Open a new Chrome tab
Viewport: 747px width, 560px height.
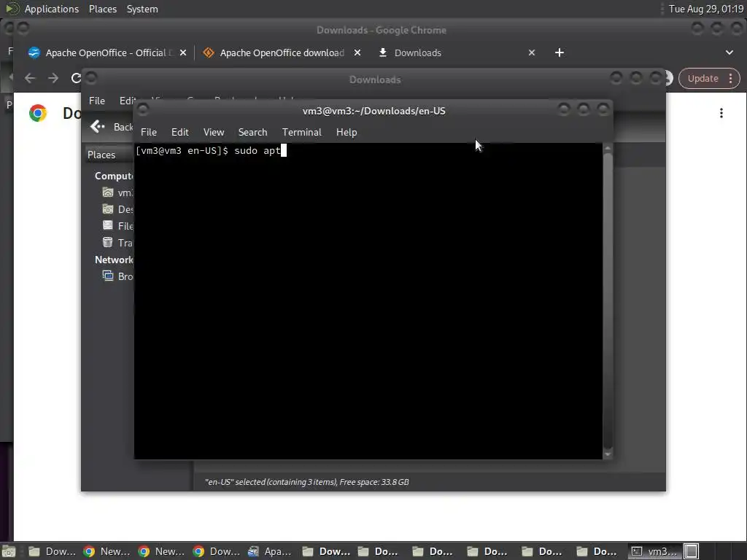coord(560,52)
